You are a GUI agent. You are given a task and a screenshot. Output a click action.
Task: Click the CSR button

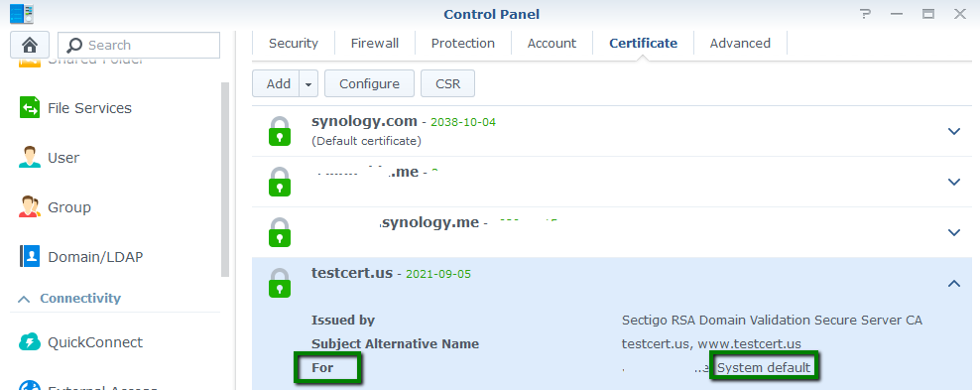click(x=447, y=83)
